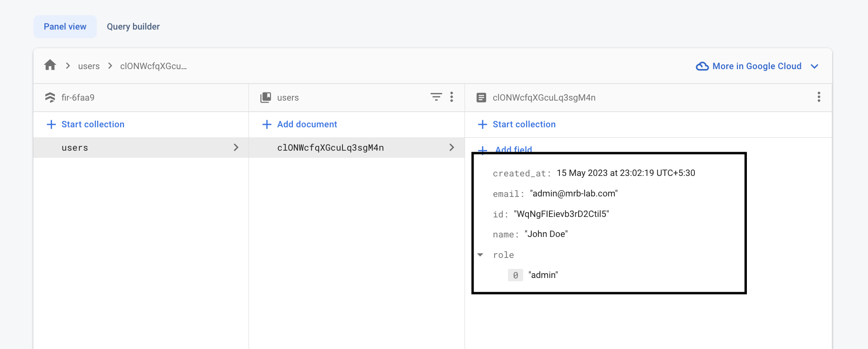Collapse the role array field
Image resolution: width=868 pixels, height=349 pixels.
point(480,255)
